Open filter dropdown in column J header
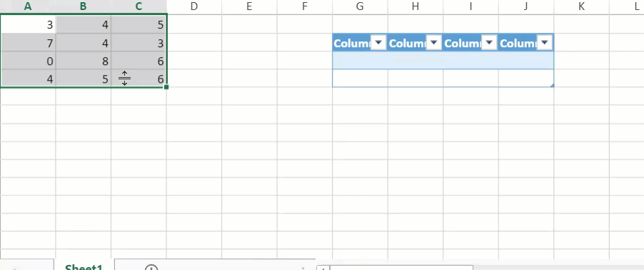The image size is (644, 270). 545,42
